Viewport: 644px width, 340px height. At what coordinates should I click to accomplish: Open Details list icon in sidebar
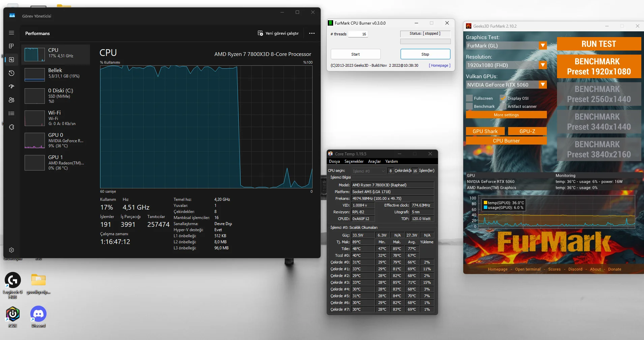pos(11,113)
